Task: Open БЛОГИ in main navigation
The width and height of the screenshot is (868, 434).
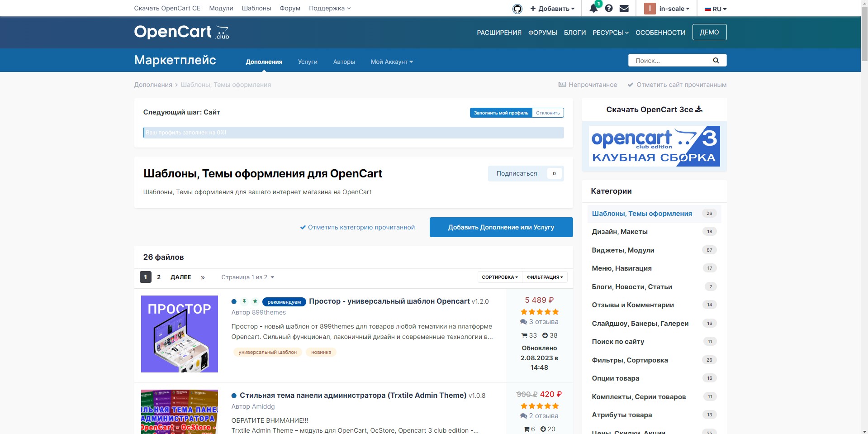Action: [575, 33]
